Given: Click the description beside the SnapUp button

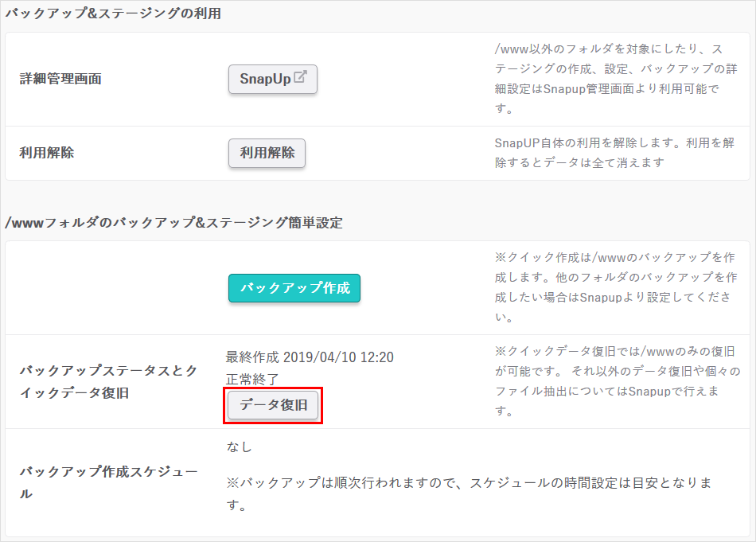Looking at the screenshot, I should coord(608,79).
